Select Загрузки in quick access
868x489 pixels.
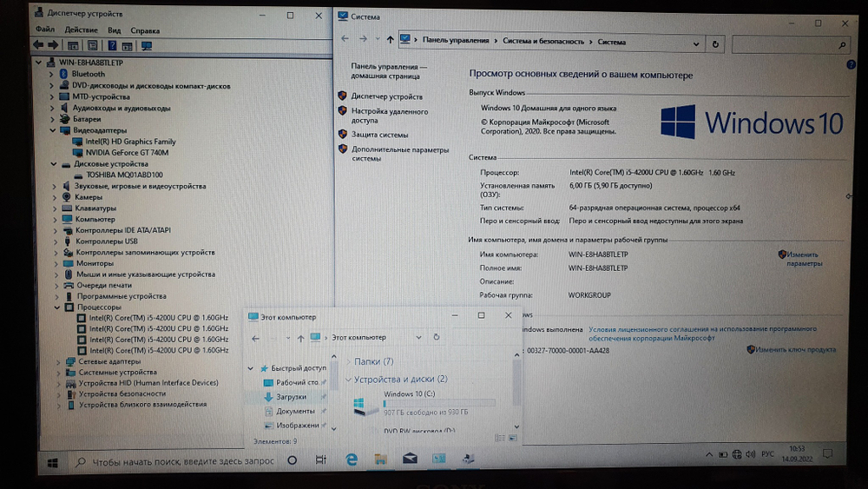coord(291,397)
